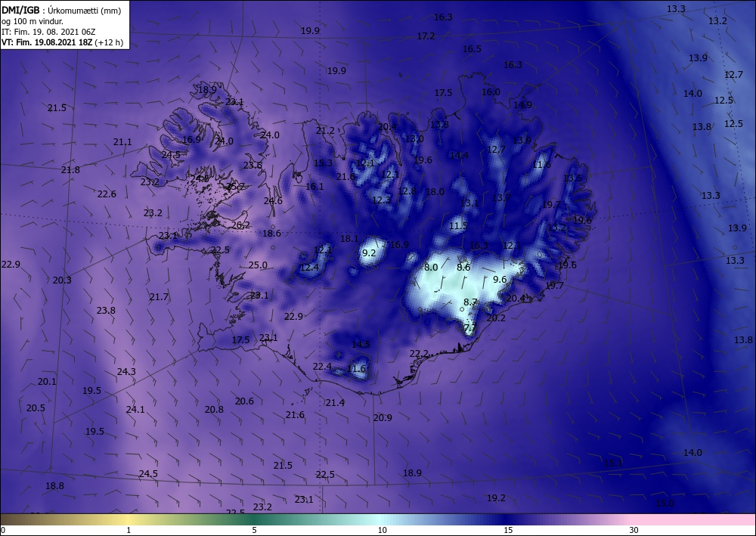The image size is (756, 536).
Task: Click the legend tick label '30'
Action: click(x=634, y=530)
